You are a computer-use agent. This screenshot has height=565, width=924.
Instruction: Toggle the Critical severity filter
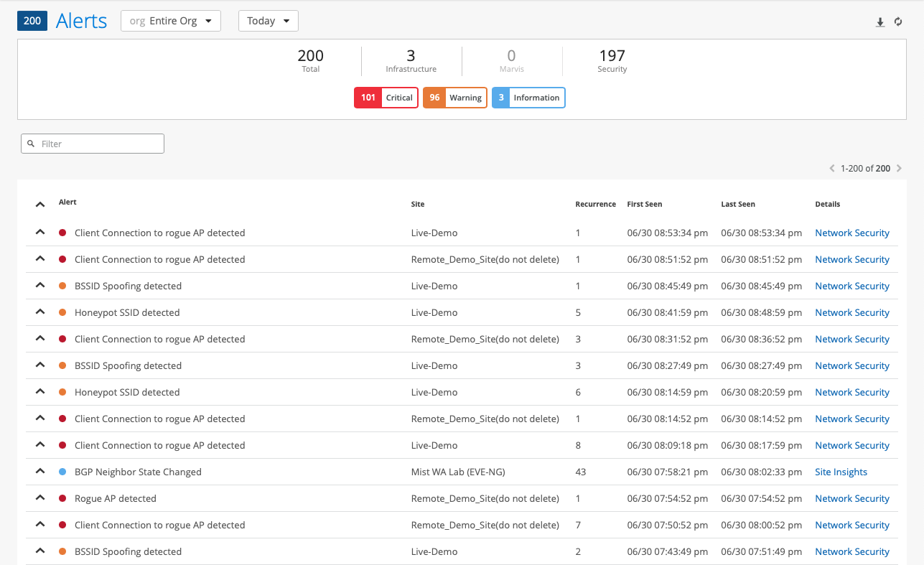coord(386,98)
